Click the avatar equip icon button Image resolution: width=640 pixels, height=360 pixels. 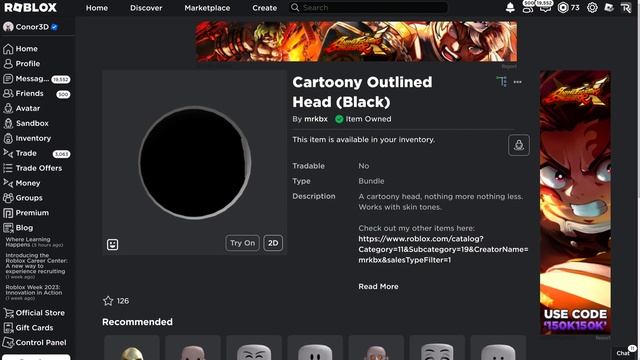pos(519,145)
